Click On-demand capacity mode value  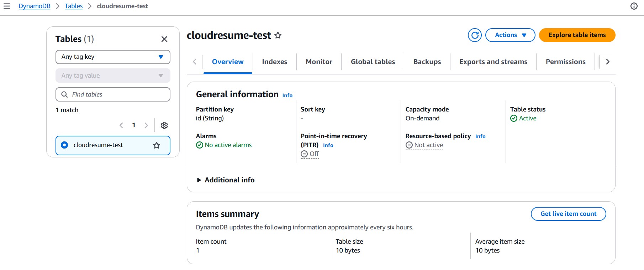[x=422, y=118]
